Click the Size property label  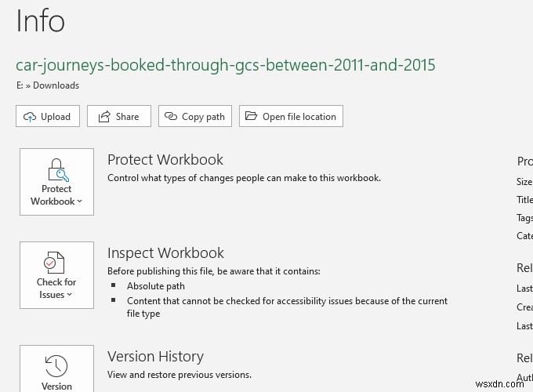524,182
